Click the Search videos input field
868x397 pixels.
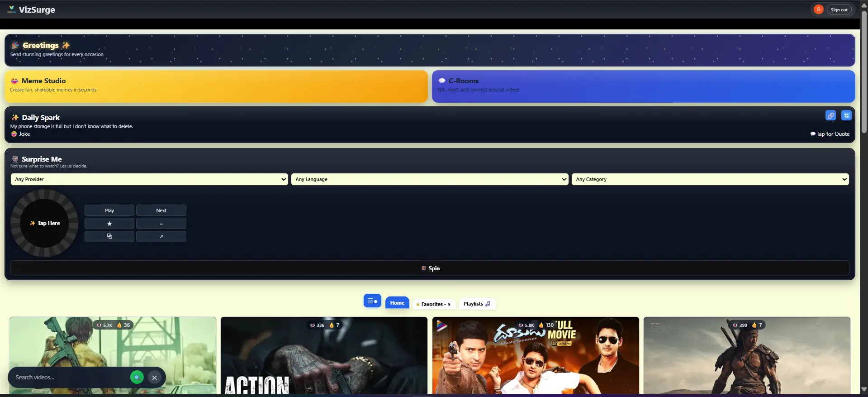[x=70, y=377]
